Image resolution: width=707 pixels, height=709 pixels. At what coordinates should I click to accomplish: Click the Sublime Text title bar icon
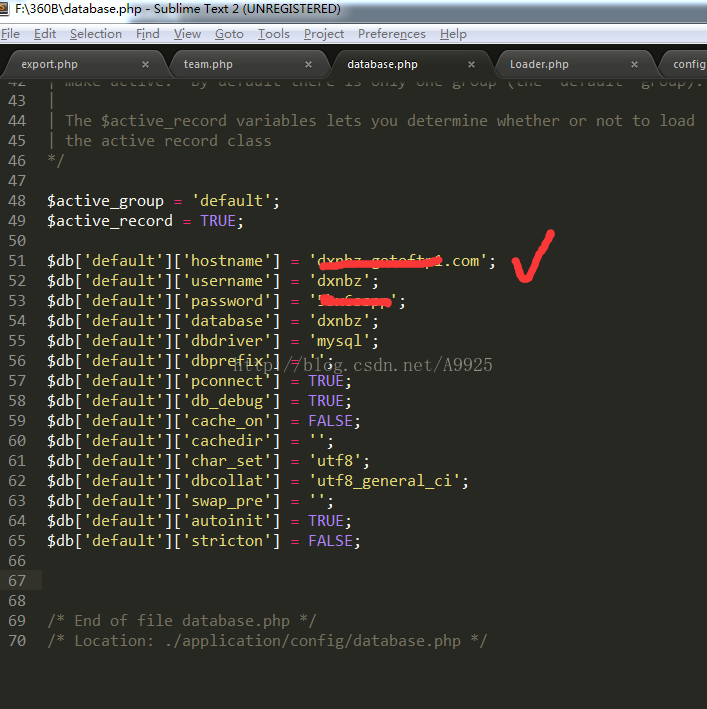coord(6,9)
